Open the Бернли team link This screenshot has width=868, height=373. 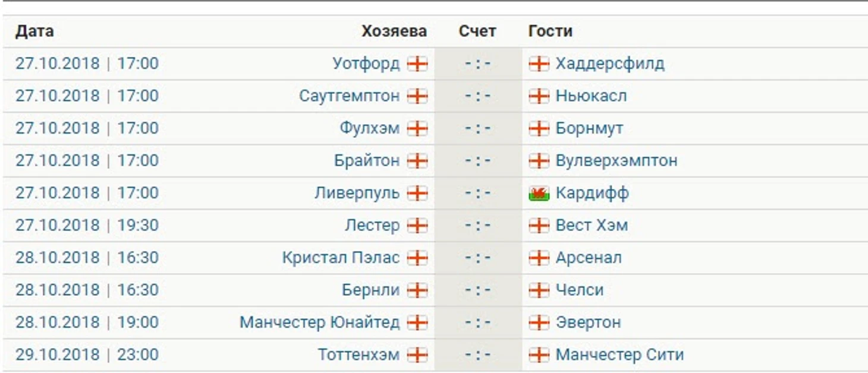point(370,290)
